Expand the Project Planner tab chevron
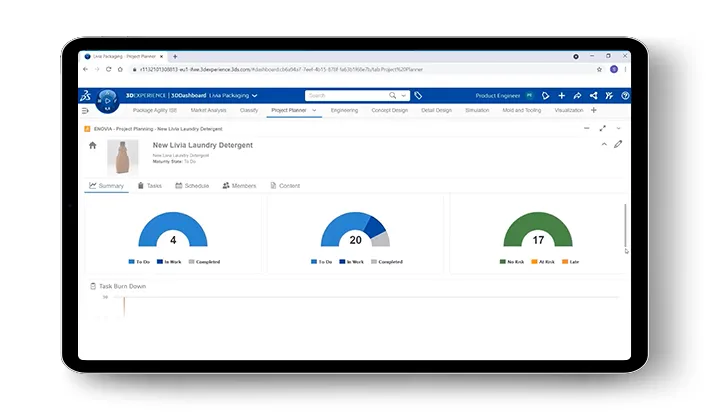 (314, 110)
